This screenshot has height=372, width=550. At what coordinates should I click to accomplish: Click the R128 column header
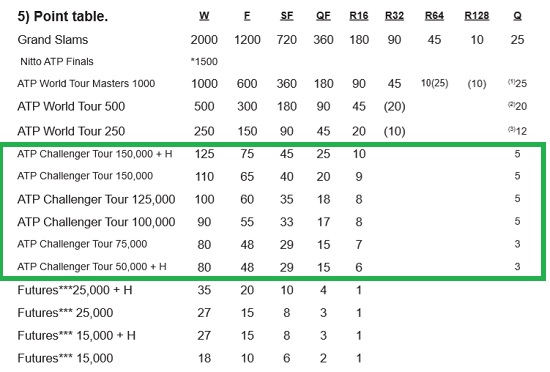click(477, 16)
